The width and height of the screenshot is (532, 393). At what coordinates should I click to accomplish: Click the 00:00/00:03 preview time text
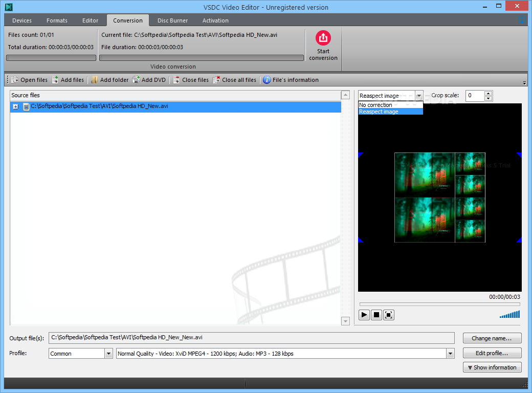[504, 297]
